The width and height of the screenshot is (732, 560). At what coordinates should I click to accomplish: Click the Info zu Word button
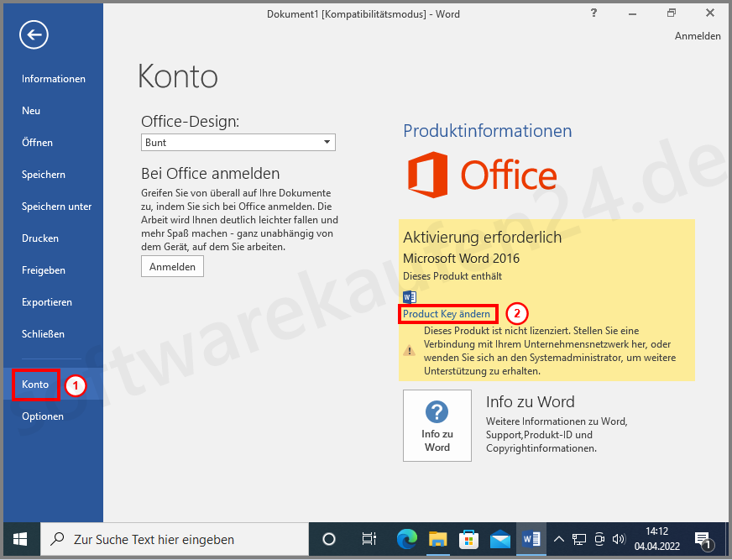tap(437, 426)
